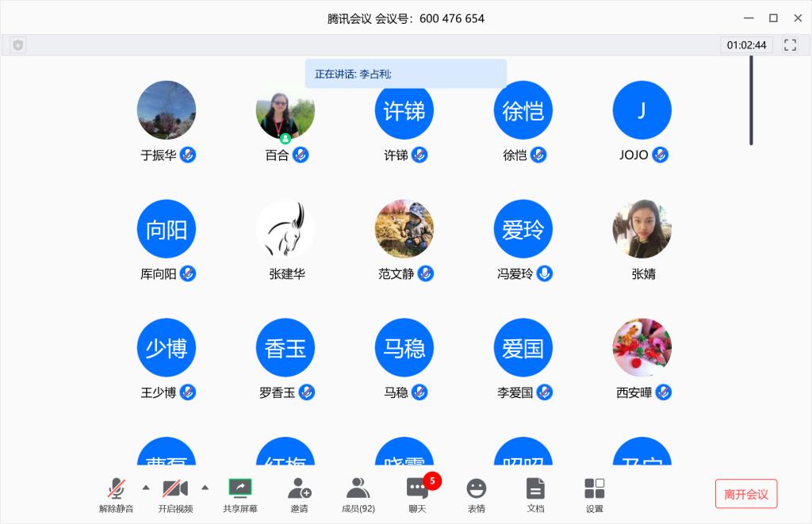Expand audio options arrow next to 解除静音
The width and height of the screenshot is (812, 524).
tap(146, 487)
